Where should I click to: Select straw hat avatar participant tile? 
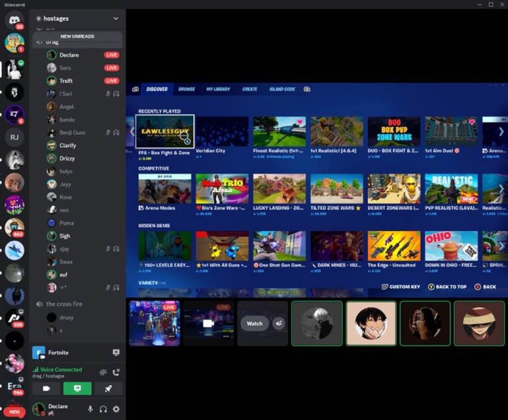[x=479, y=323]
